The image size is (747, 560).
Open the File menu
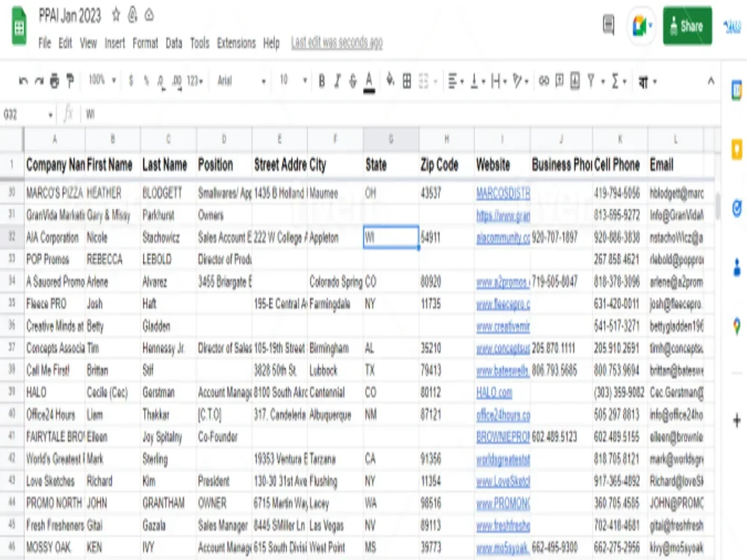click(45, 43)
